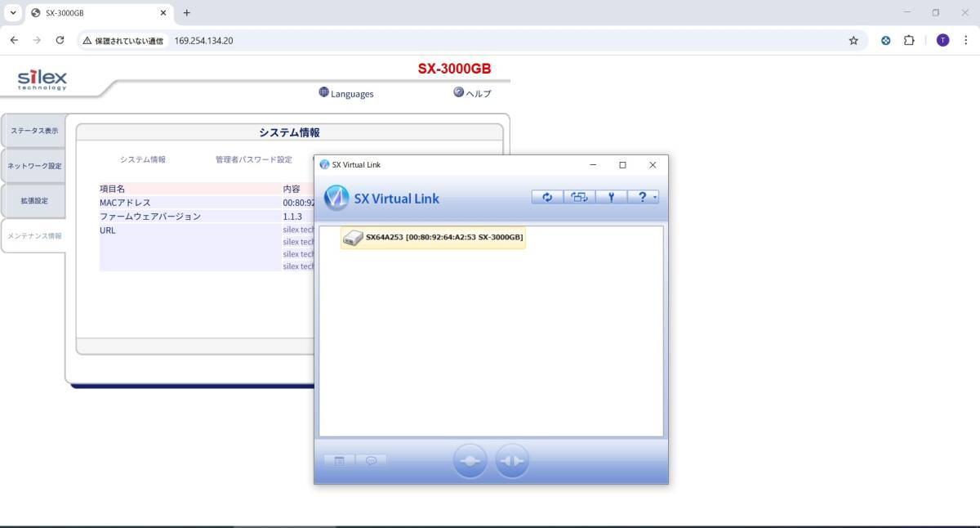Click the Languages globe icon
This screenshot has height=528, width=980.
point(324,92)
